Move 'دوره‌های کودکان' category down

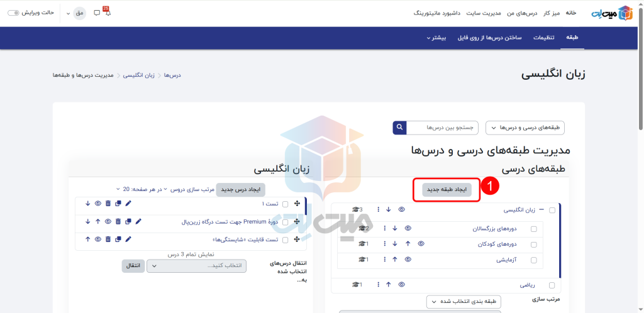[395, 244]
